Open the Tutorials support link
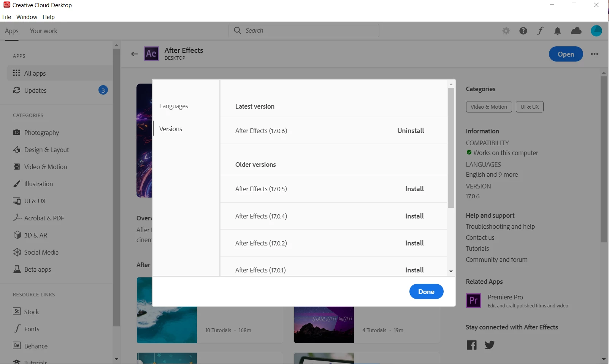This screenshot has height=364, width=609. pos(477,248)
